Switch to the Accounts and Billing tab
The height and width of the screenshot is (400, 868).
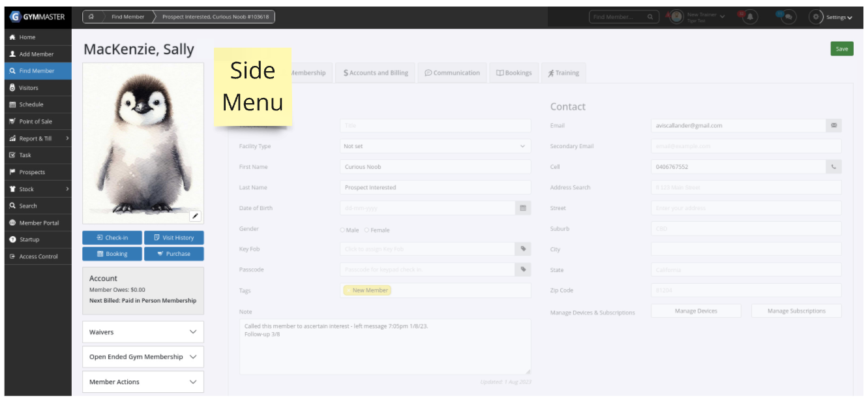[x=376, y=73]
